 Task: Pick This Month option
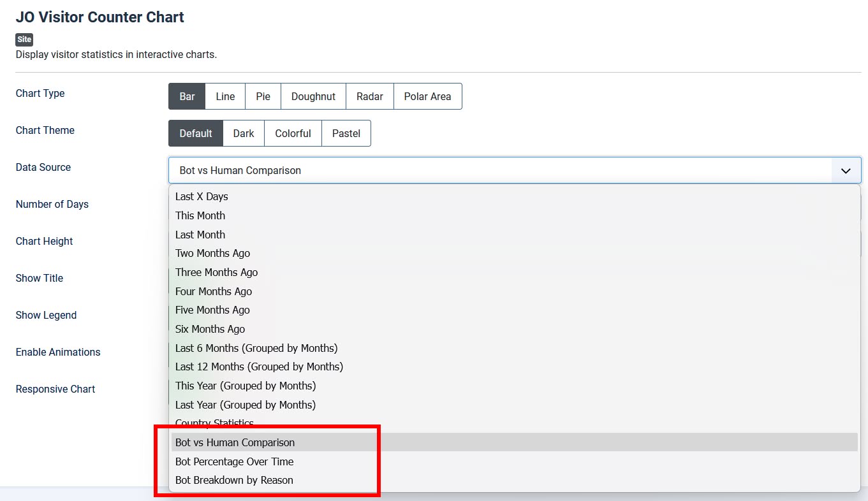tap(515, 215)
